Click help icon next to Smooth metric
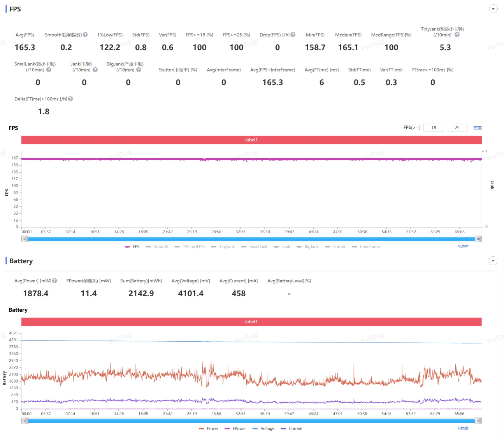 tap(85, 35)
